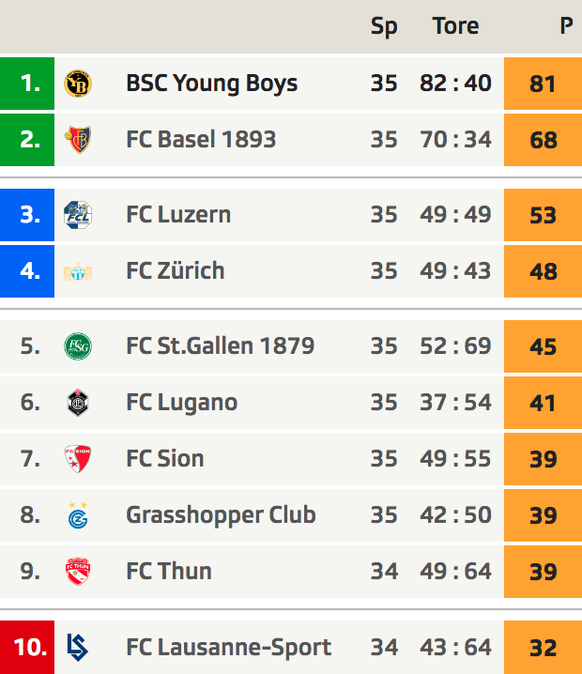Click the FC Lausanne-Sport team name
Image resolution: width=582 pixels, height=674 pixels.
pyautogui.click(x=228, y=647)
